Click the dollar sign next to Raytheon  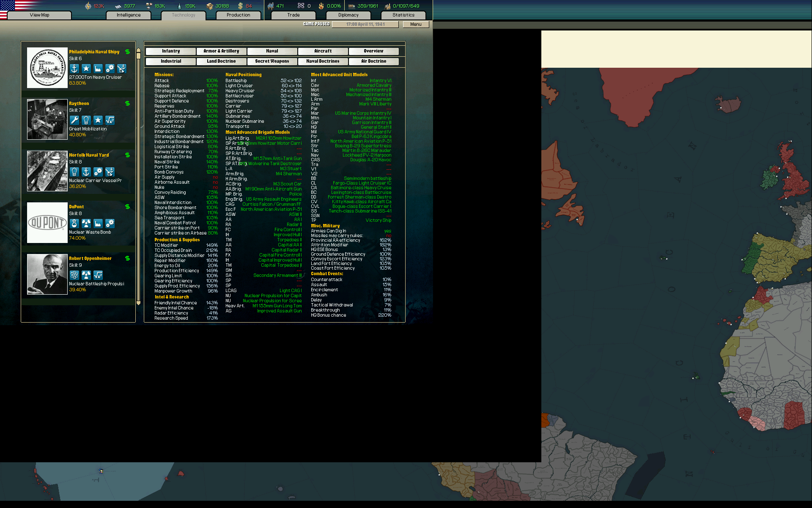tap(127, 103)
